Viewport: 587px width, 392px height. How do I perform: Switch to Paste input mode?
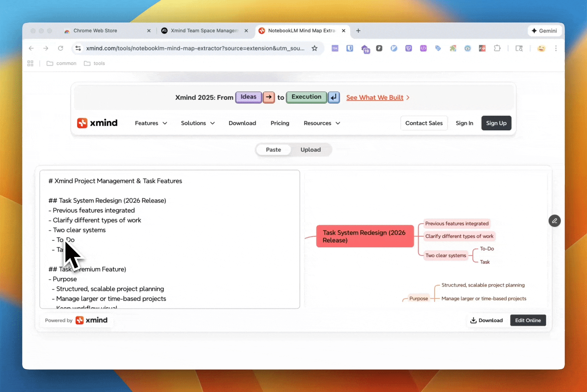point(273,150)
